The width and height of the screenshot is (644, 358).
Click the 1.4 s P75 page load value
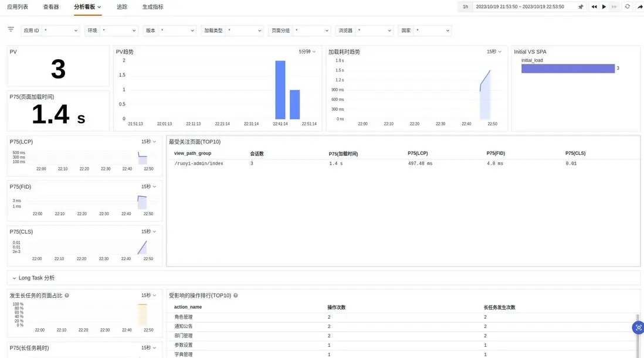[58, 114]
